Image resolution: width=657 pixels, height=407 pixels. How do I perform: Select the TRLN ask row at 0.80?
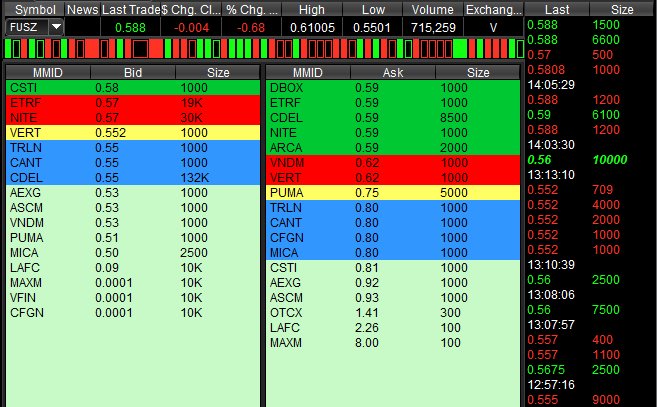coord(393,208)
